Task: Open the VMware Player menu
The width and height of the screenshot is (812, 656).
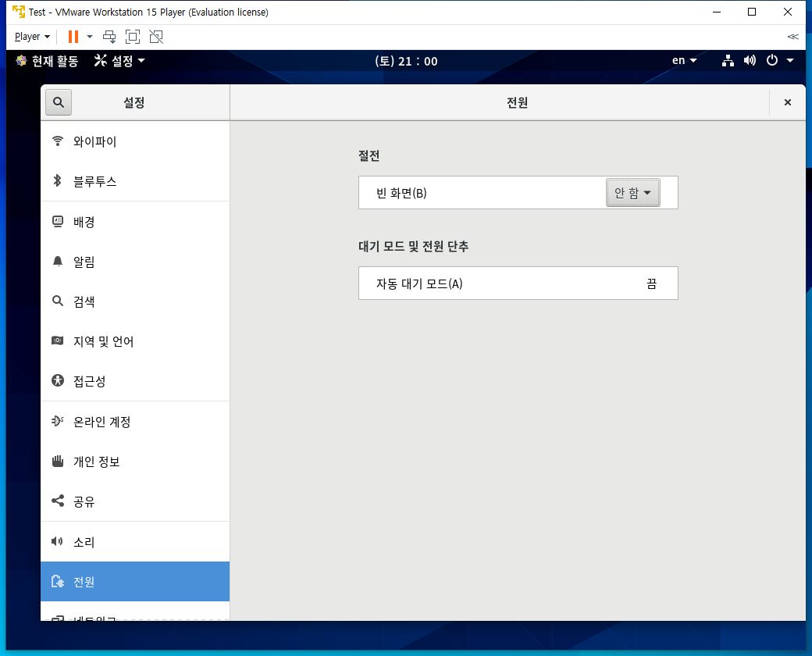Action: [x=32, y=37]
